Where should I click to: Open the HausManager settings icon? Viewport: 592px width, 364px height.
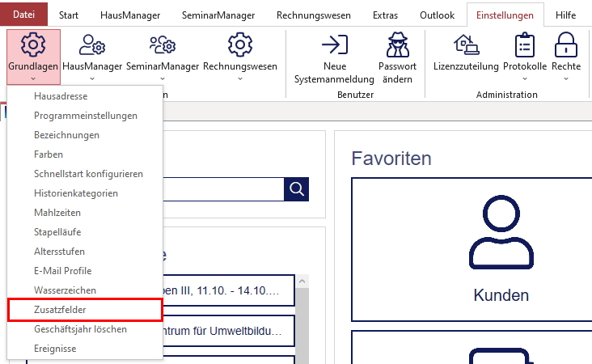click(x=91, y=45)
